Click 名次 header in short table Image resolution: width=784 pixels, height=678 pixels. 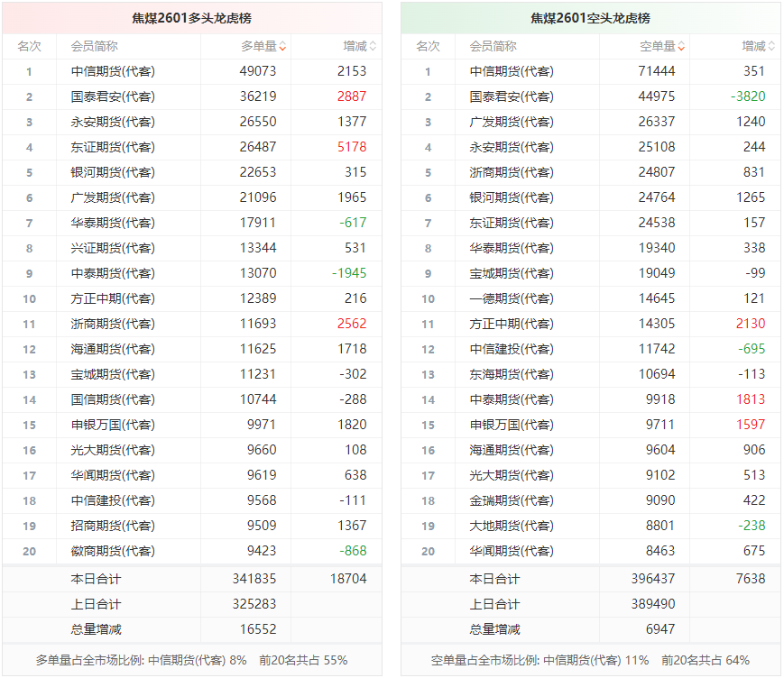point(428,47)
